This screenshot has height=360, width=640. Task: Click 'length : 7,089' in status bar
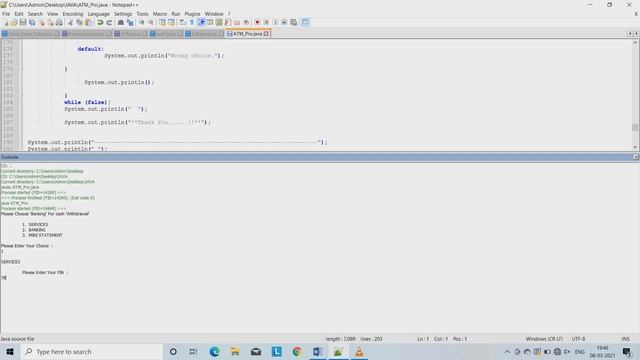coord(340,339)
